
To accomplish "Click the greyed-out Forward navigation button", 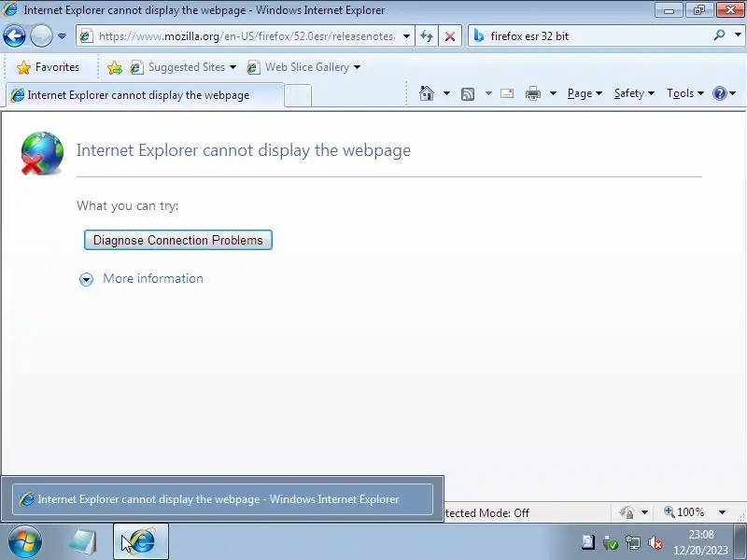I will (x=41, y=35).
